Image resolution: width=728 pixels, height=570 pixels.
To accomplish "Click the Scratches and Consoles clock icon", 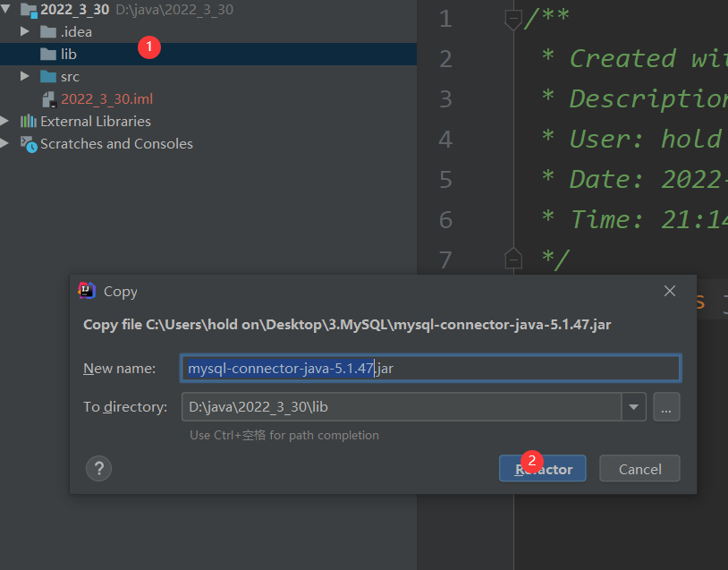I will 29,144.
